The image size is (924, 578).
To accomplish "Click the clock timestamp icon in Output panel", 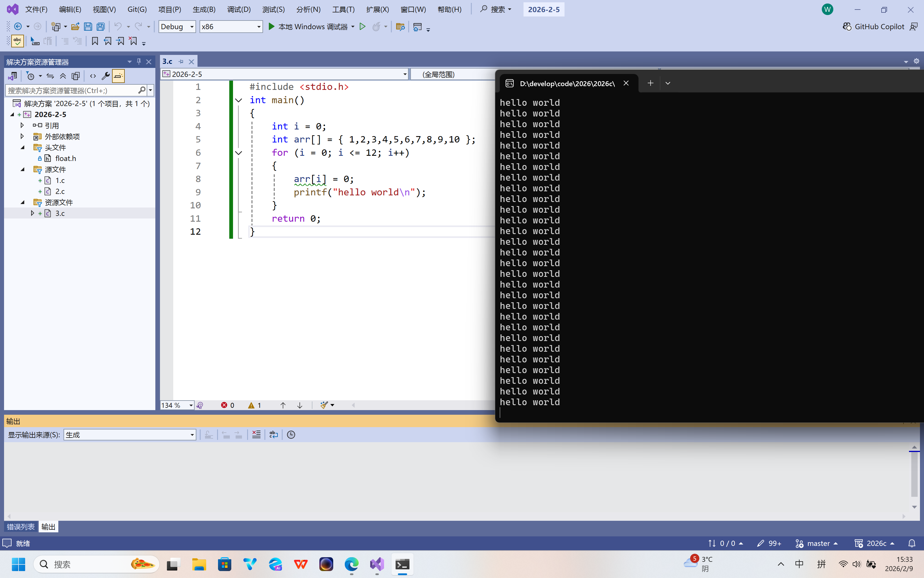I will [291, 435].
